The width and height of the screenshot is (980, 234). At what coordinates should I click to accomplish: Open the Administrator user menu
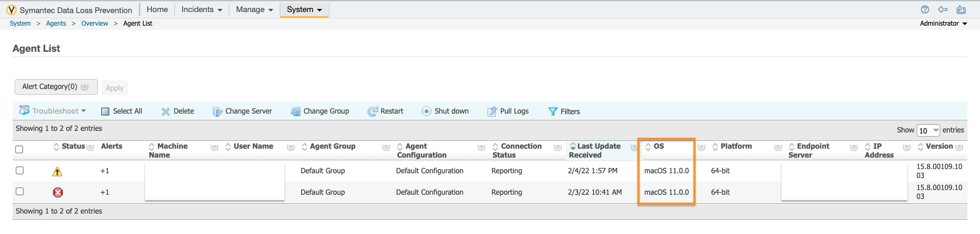click(943, 24)
